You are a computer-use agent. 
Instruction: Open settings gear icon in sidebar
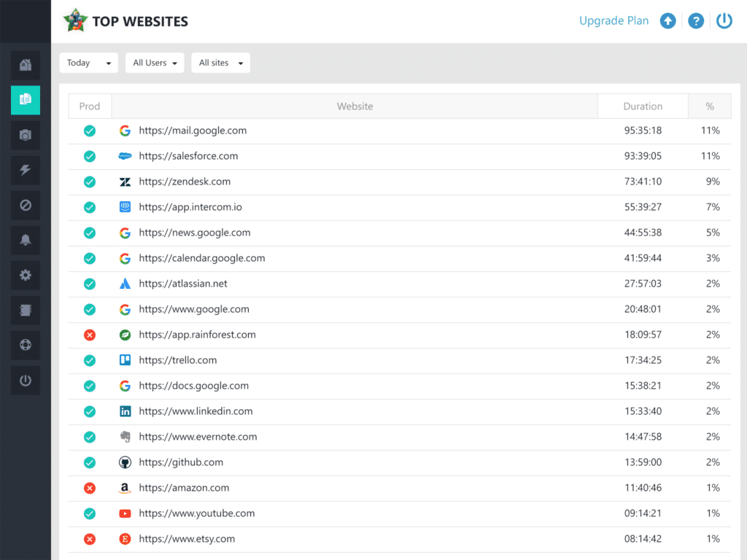click(26, 276)
